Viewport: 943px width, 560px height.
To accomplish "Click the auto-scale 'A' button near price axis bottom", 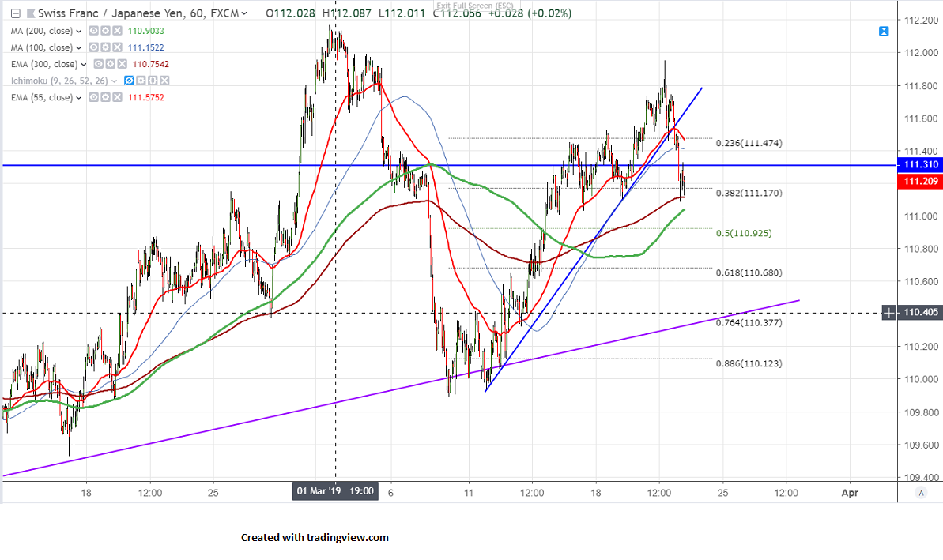I will pyautogui.click(x=921, y=493).
